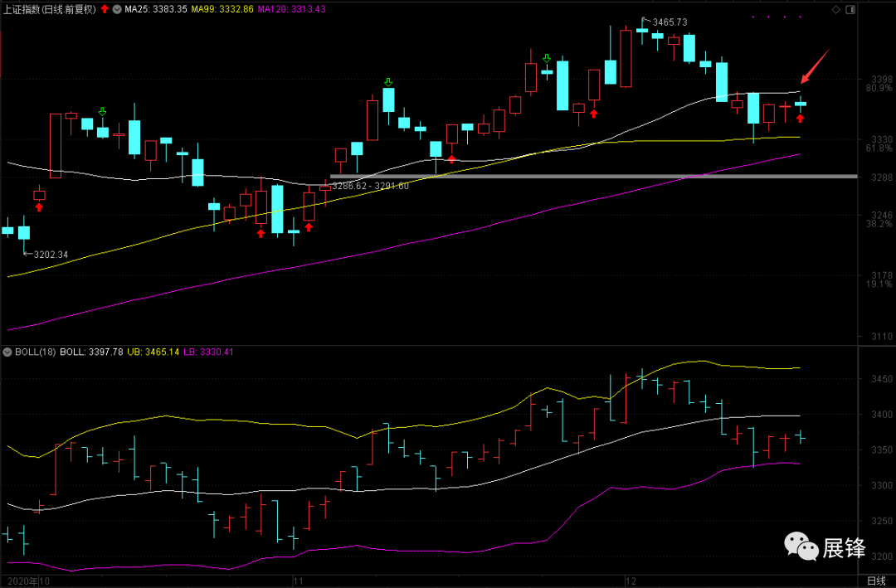Click the diamond marker icon top right
Viewport: 896px width, 588px height.
pyautogui.click(x=836, y=10)
